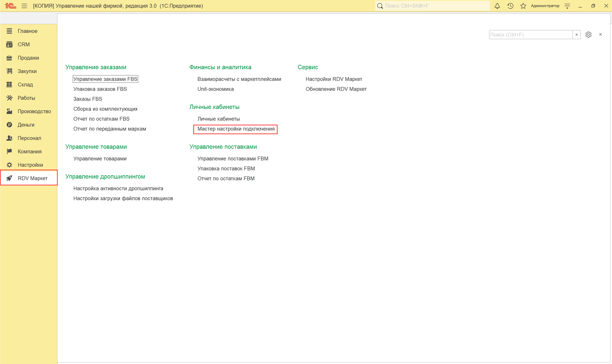
Task: Open favorites star
Action: point(523,6)
